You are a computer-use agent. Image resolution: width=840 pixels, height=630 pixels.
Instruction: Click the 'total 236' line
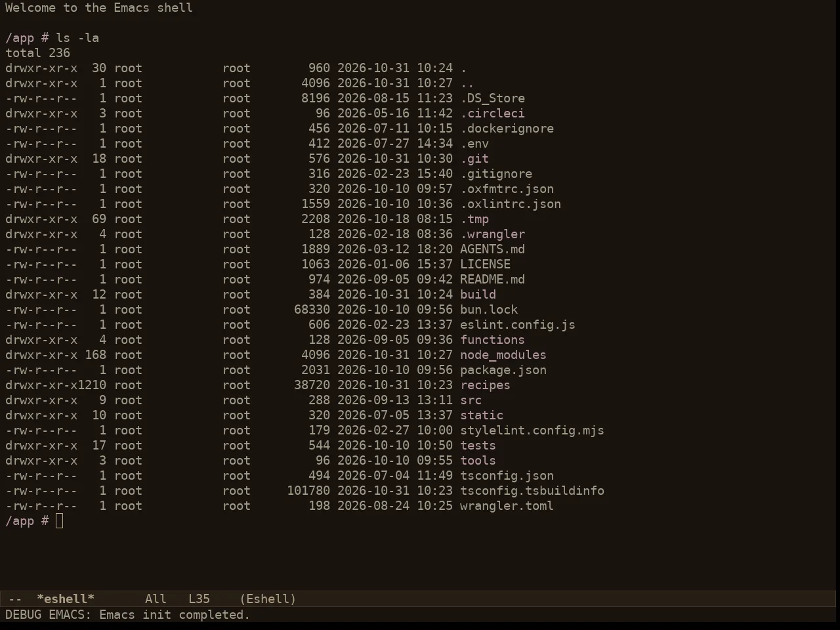[37, 53]
